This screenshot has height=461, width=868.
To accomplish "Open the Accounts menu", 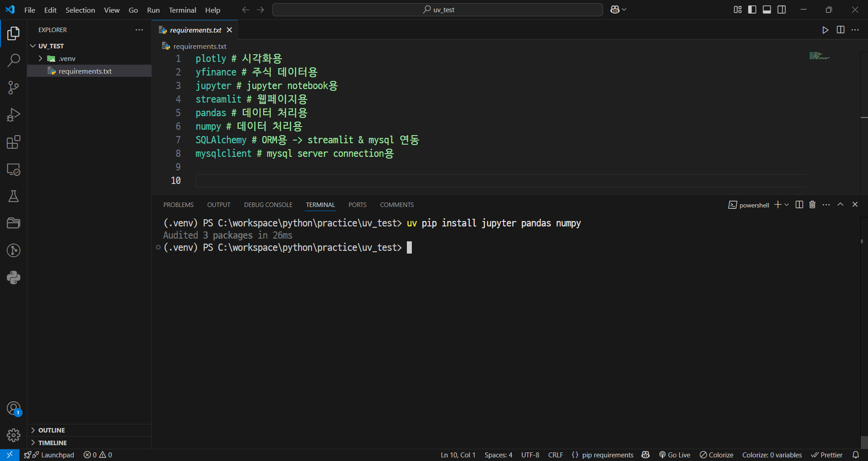I will point(14,409).
